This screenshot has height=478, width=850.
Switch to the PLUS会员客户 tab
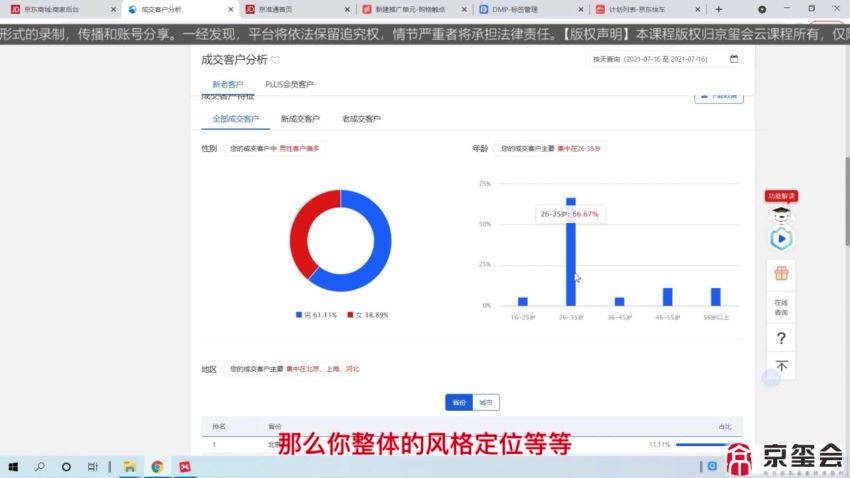click(289, 85)
